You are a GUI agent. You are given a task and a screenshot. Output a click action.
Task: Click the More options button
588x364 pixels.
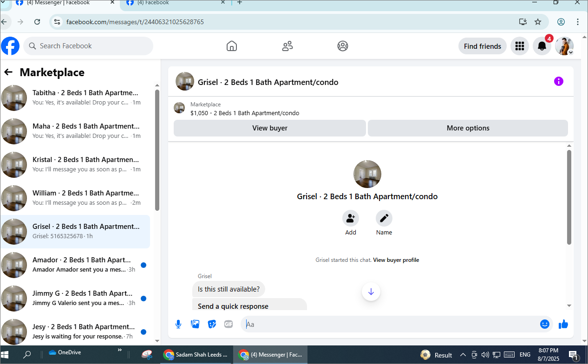coord(468,128)
